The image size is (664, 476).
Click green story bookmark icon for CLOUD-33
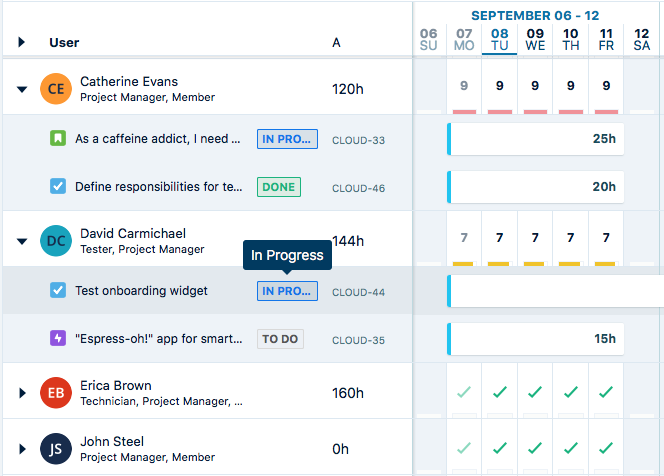pyautogui.click(x=58, y=139)
